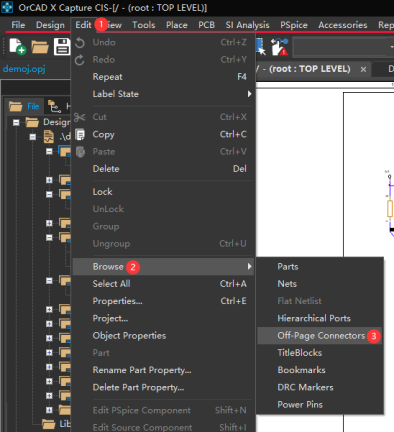
Task: Choose Repeat from the Edit menu
Action: (163, 77)
